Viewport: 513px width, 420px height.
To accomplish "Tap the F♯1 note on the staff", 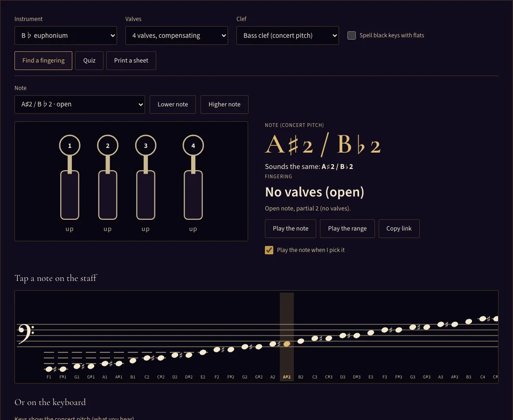I will click(63, 369).
